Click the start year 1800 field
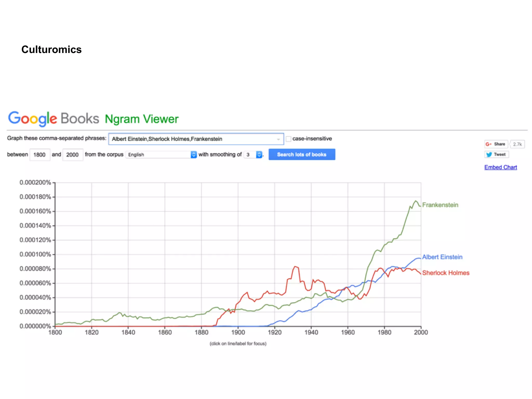Screen dimensions: 532x399 (39, 155)
